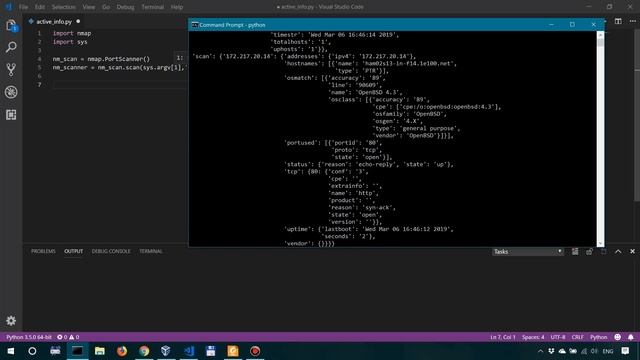640x360 pixels.
Task: Click the feedback smiley icon
Action: click(x=618, y=337)
